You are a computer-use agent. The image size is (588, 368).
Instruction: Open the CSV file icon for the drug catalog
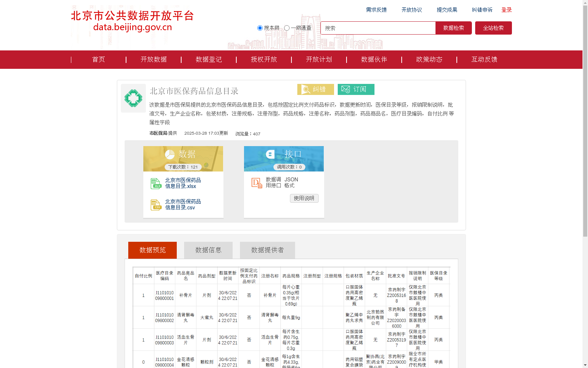156,205
